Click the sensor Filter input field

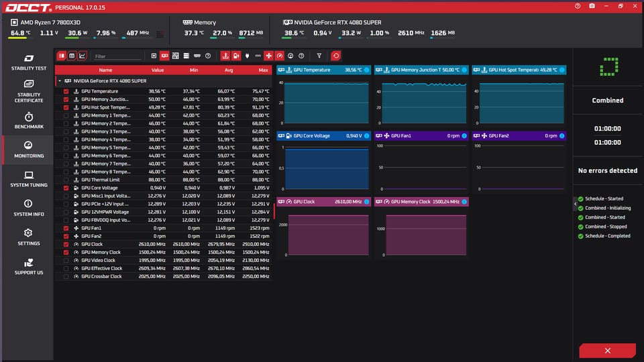tap(118, 56)
